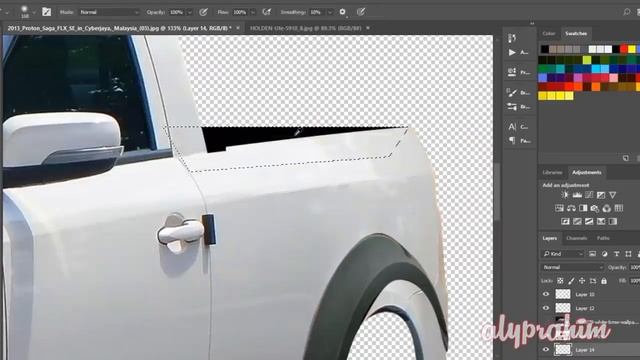The height and width of the screenshot is (360, 640).
Task: Add an Invert adjustment
Action: (x=565, y=221)
